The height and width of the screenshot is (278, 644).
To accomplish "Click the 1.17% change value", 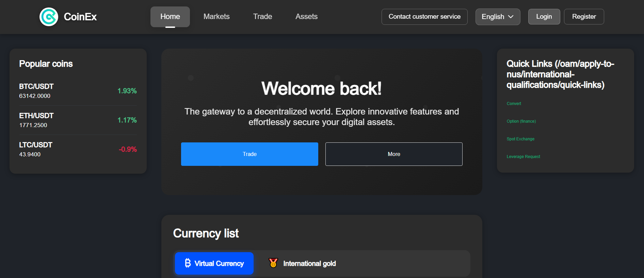I will (127, 120).
